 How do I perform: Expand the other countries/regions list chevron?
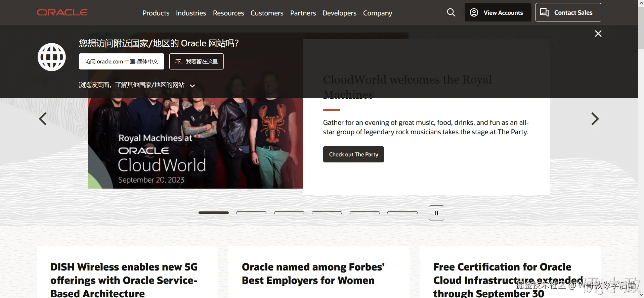pos(192,86)
